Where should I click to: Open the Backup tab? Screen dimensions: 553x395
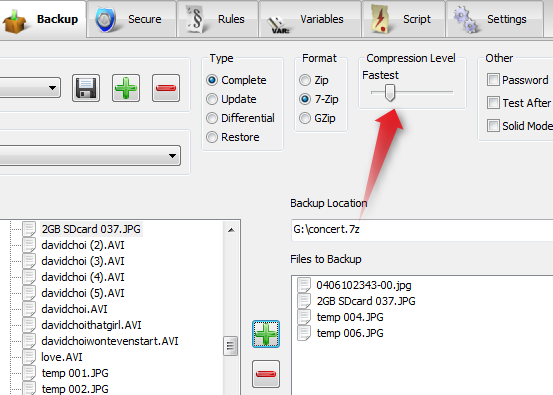click(42, 19)
